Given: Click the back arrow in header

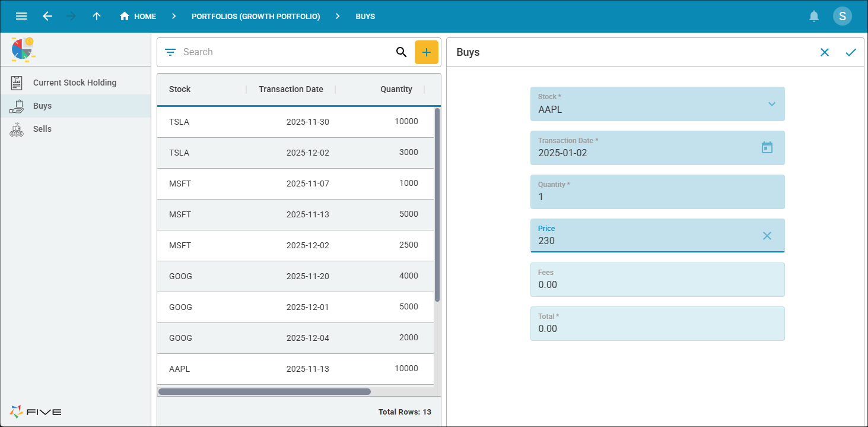Looking at the screenshot, I should (x=47, y=16).
